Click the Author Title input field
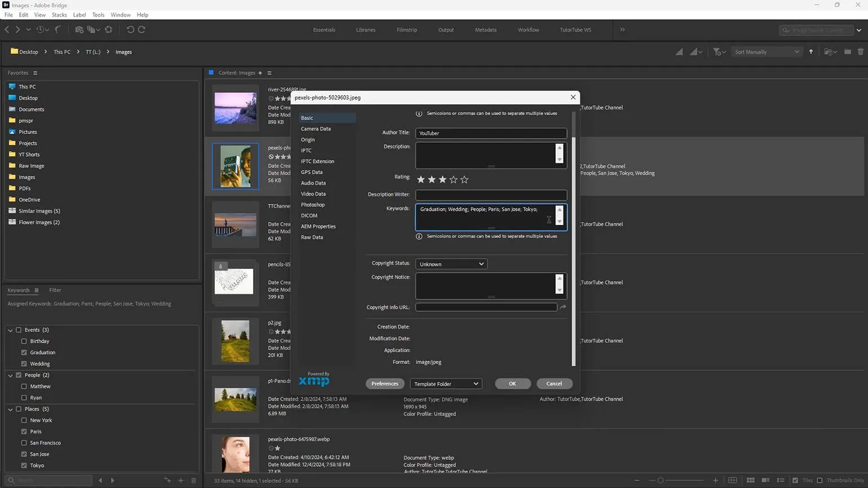 (x=490, y=134)
